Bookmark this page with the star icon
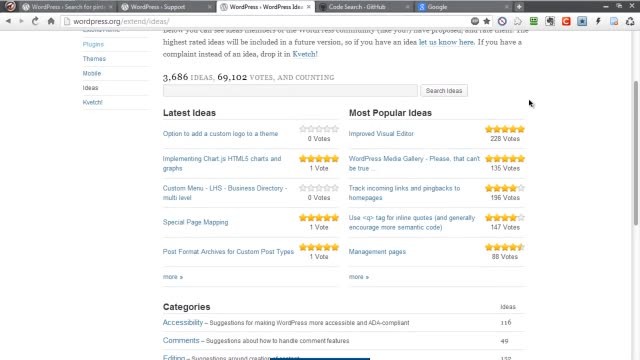The image size is (640, 360). [487, 21]
